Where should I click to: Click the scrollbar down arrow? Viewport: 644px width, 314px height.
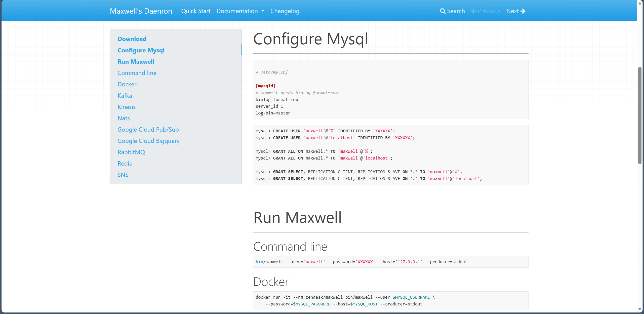tap(640, 309)
